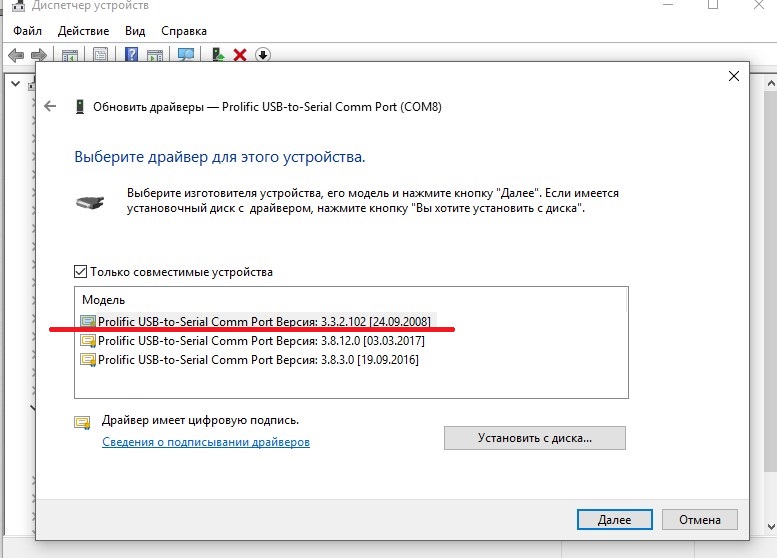Viewport: 777px width, 558px height.
Task: Open the Вид menu
Action: coord(135,31)
